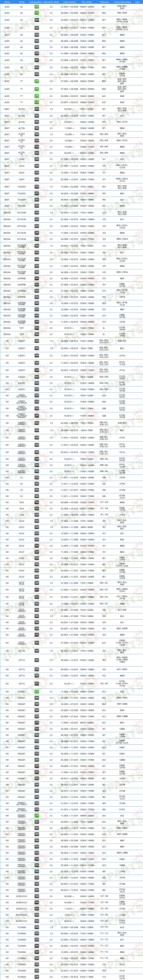Select 130kW / 177KM power cell
The image size is (143, 980).
coord(86,809)
